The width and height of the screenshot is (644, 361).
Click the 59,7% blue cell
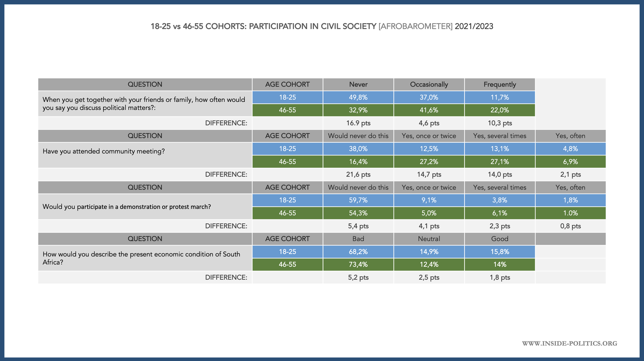pos(358,200)
